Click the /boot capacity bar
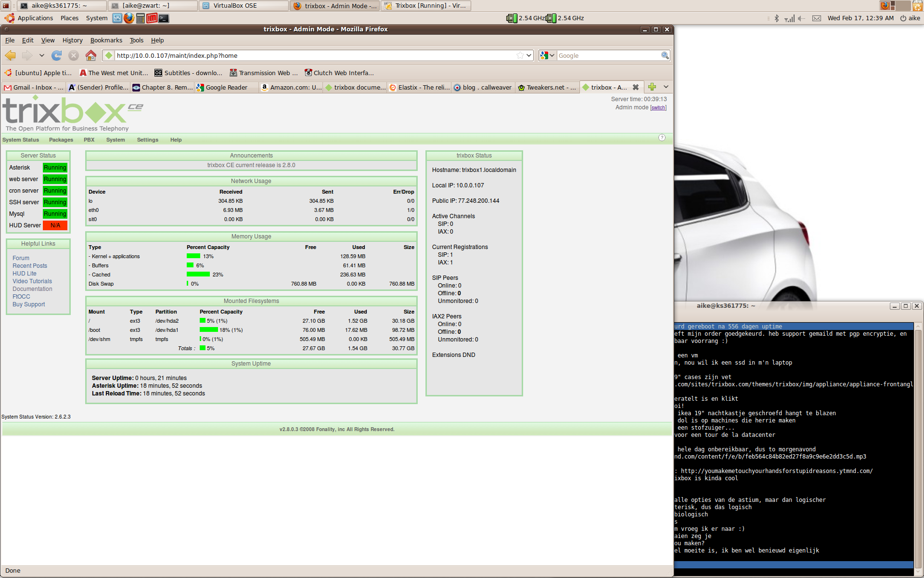Screen dimensions: 924x578 [x=209, y=330]
